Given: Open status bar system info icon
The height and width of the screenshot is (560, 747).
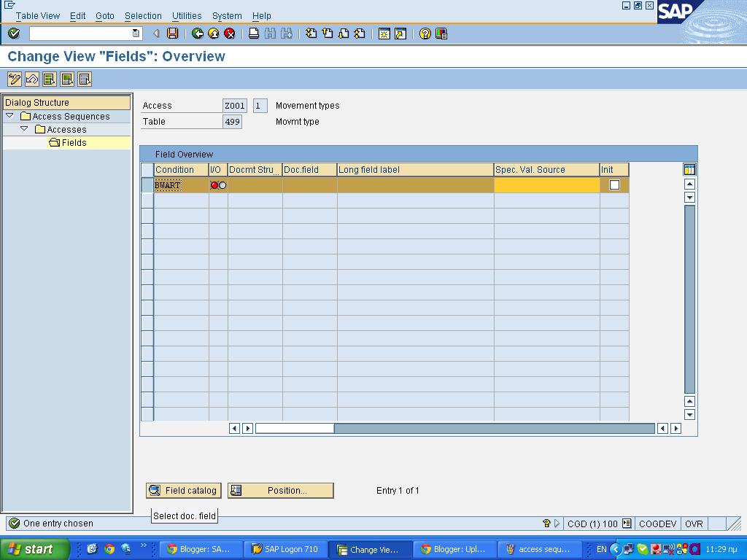Looking at the screenshot, I should (x=627, y=524).
